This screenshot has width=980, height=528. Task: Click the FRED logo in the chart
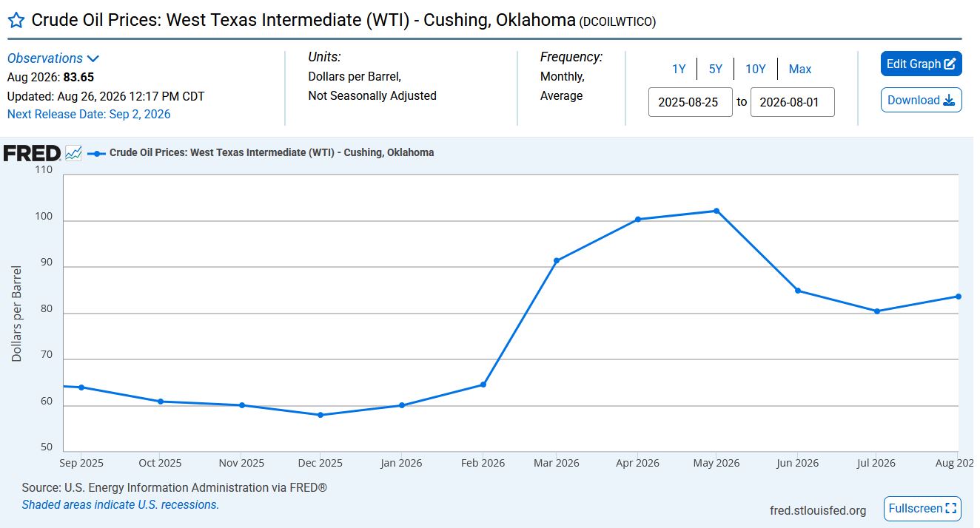(x=32, y=153)
